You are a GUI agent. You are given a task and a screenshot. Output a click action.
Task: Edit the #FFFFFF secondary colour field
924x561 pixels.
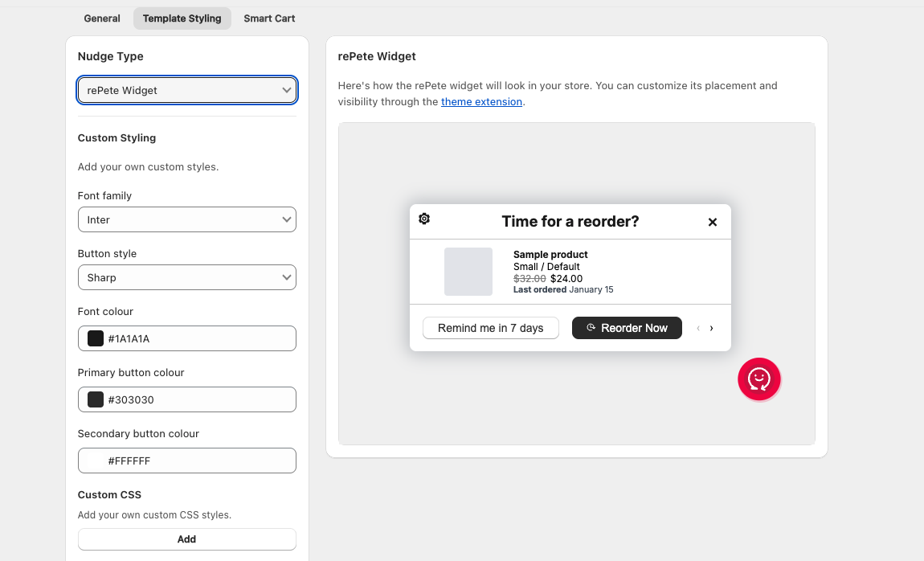click(x=186, y=461)
